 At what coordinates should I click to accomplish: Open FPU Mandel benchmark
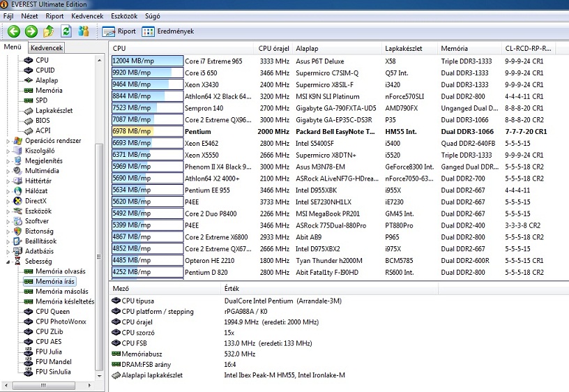click(47, 362)
